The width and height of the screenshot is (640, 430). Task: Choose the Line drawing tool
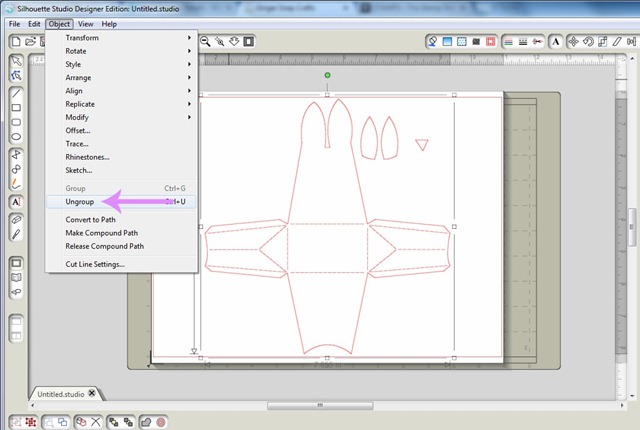(x=16, y=93)
